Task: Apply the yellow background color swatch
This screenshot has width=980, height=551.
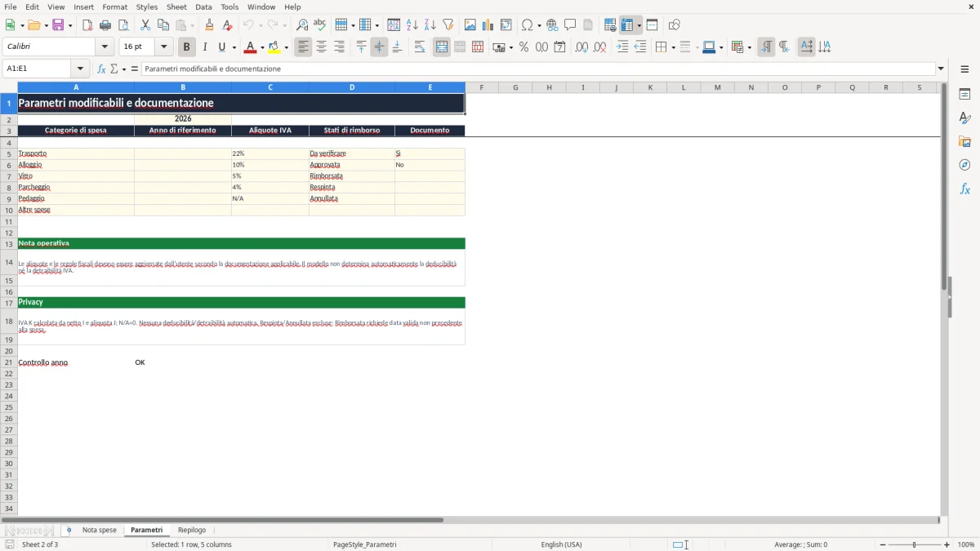Action: pyautogui.click(x=274, y=47)
